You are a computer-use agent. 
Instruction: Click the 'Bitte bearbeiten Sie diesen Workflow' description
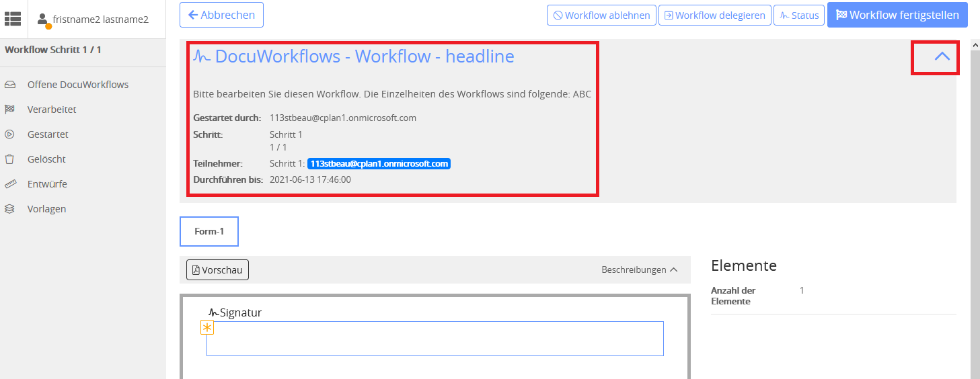[392, 94]
